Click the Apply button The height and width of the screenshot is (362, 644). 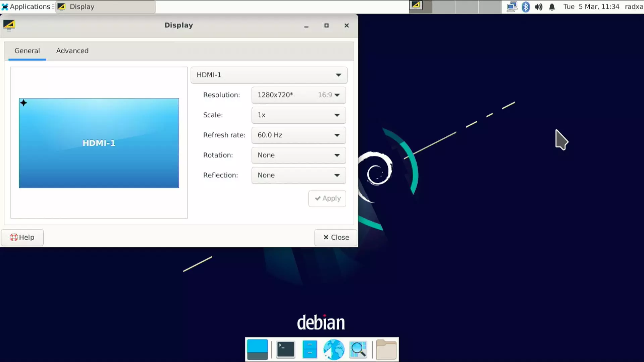(327, 198)
